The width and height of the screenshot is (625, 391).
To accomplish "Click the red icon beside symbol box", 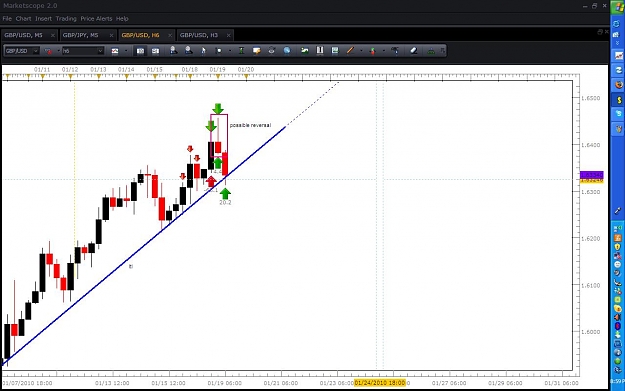I will point(48,51).
